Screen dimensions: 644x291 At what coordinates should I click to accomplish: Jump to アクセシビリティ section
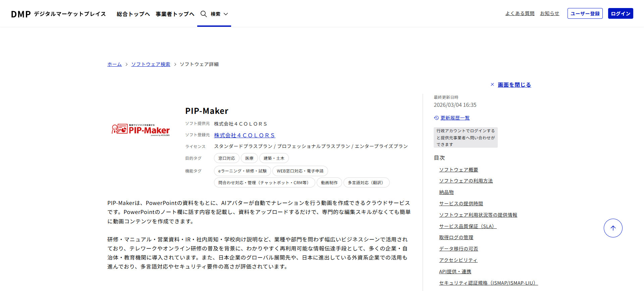458,260
